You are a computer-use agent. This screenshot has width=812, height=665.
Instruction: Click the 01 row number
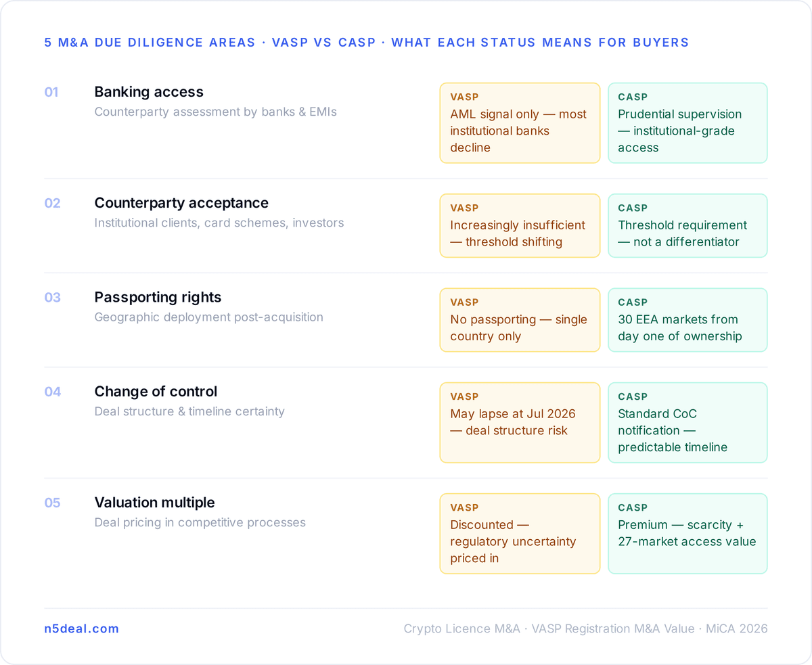[51, 92]
